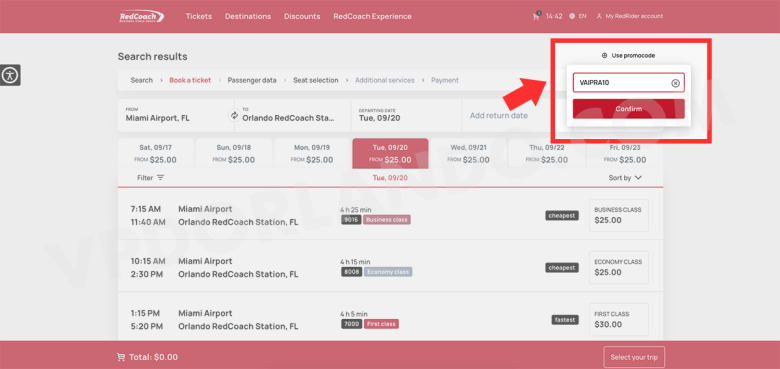Viewport: 780px width, 369px height.
Task: Choose First Class $30.00 fare
Action: (x=619, y=319)
